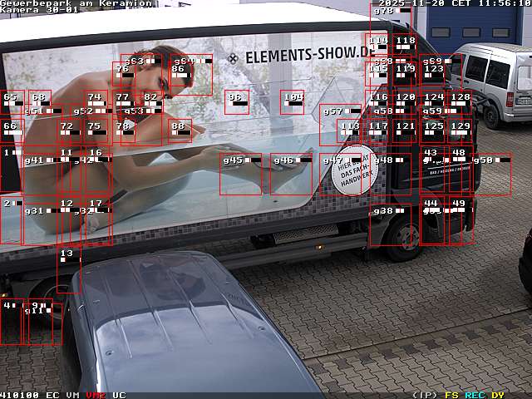Click the 410100 code in status bar
Image resolution: width=532 pixels, height=399 pixels.
coord(20,395)
